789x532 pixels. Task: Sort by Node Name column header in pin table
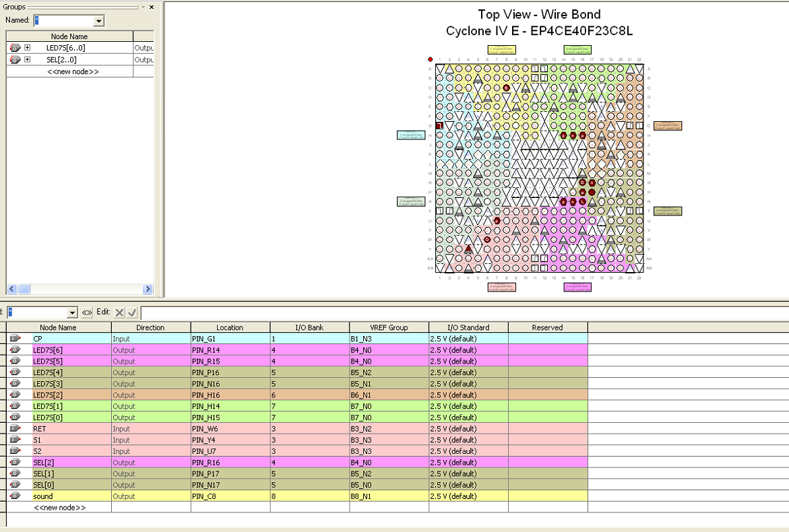tap(59, 327)
